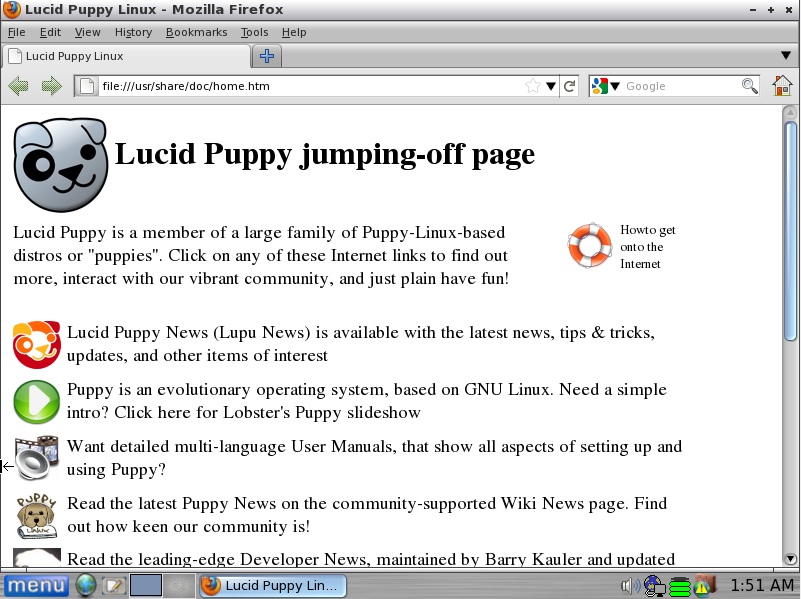This screenshot has width=801, height=599.
Task: Click the green memory stack tray icon
Action: [679, 586]
